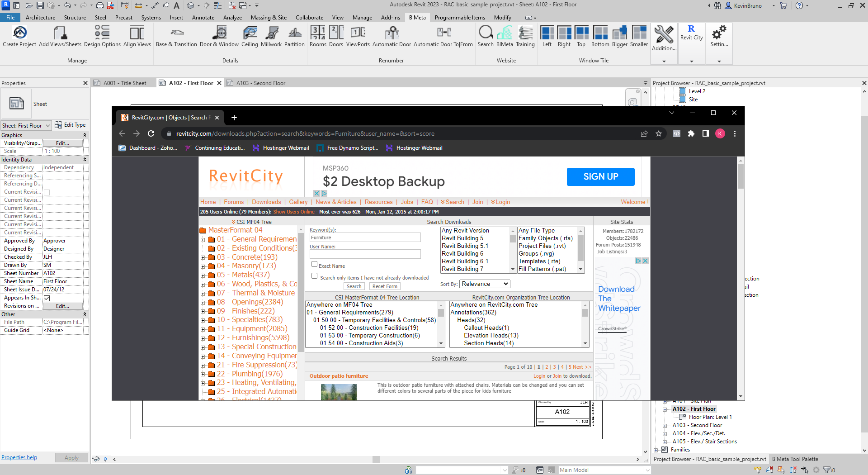This screenshot has width=868, height=475.
Task: Toggle the Appears In Sheet List checkbox
Action: click(x=47, y=298)
